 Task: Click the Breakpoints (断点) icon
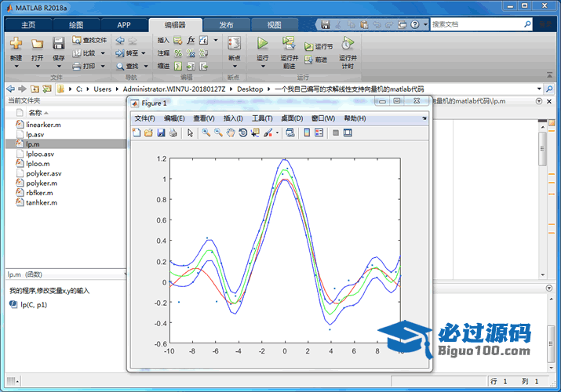[235, 43]
